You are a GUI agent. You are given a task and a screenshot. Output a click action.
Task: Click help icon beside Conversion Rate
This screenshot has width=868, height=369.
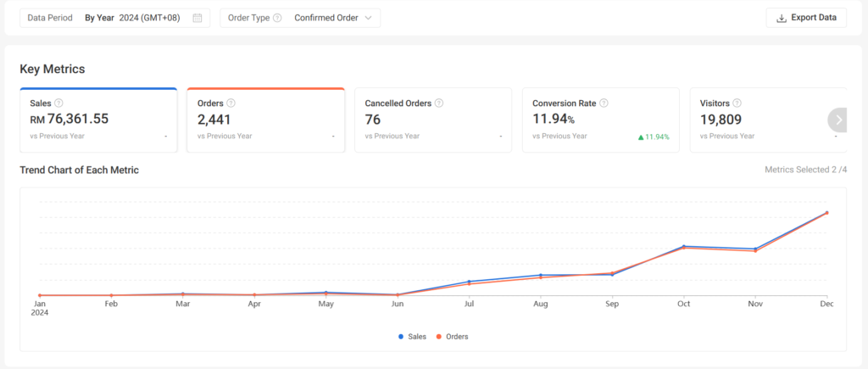point(604,103)
